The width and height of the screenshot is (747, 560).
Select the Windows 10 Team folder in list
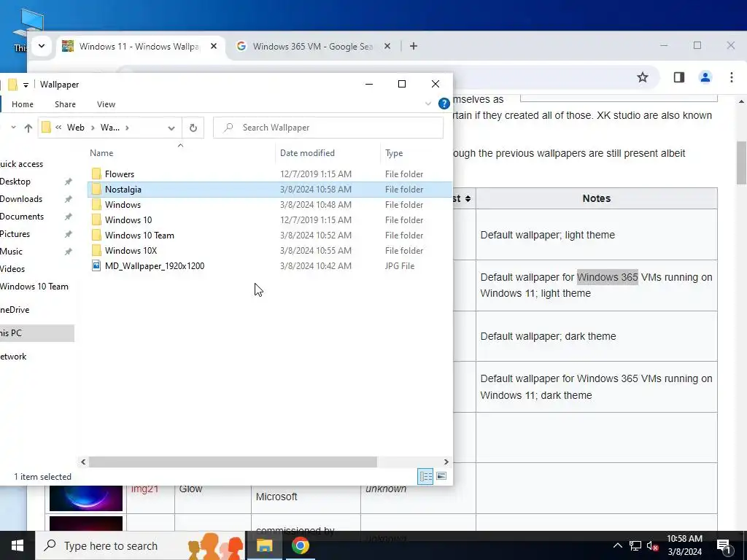click(x=139, y=236)
